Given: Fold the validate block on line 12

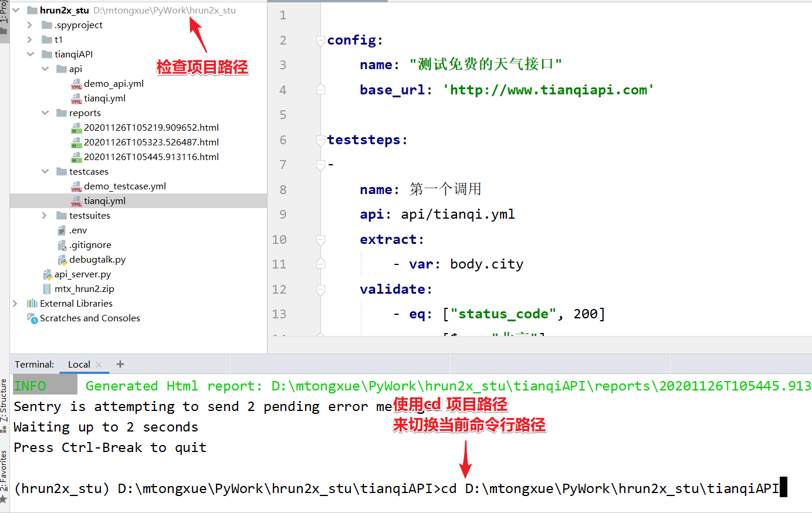Looking at the screenshot, I should (320, 290).
